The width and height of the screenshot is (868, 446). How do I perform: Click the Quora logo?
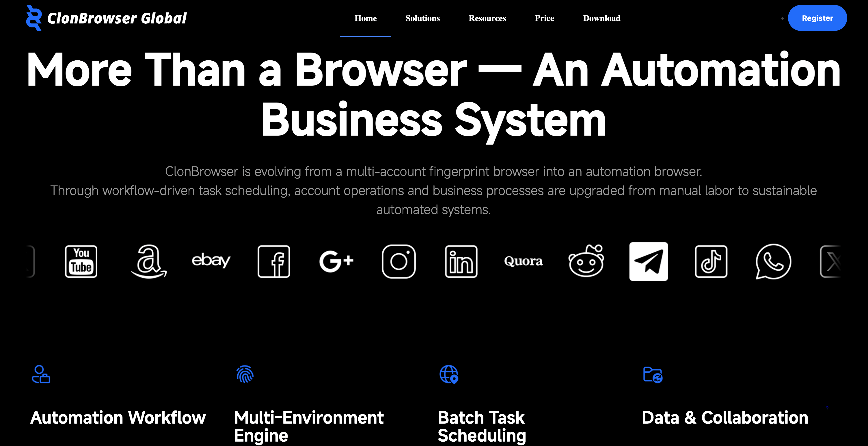(x=523, y=261)
